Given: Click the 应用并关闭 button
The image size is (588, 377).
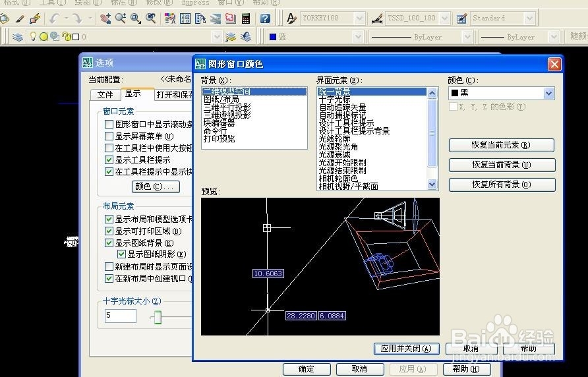Looking at the screenshot, I should [x=406, y=349].
